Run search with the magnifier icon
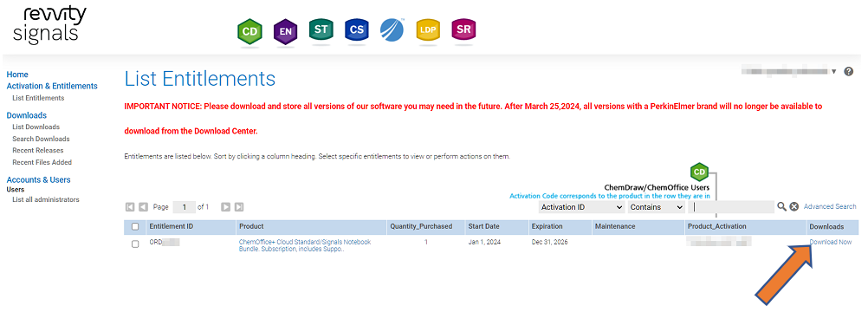 coord(781,207)
